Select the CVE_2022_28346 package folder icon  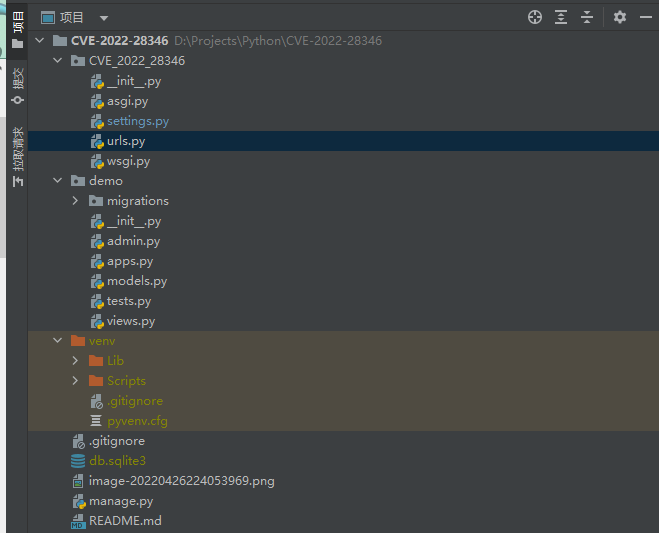[78, 61]
